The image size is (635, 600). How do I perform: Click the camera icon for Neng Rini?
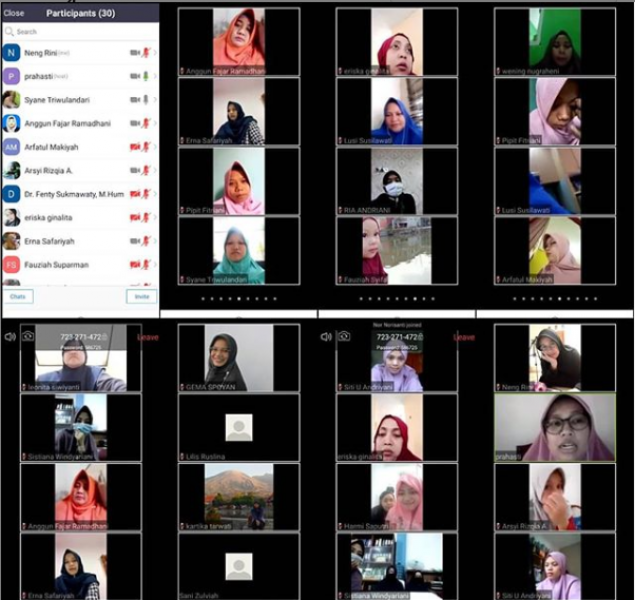[x=134, y=53]
